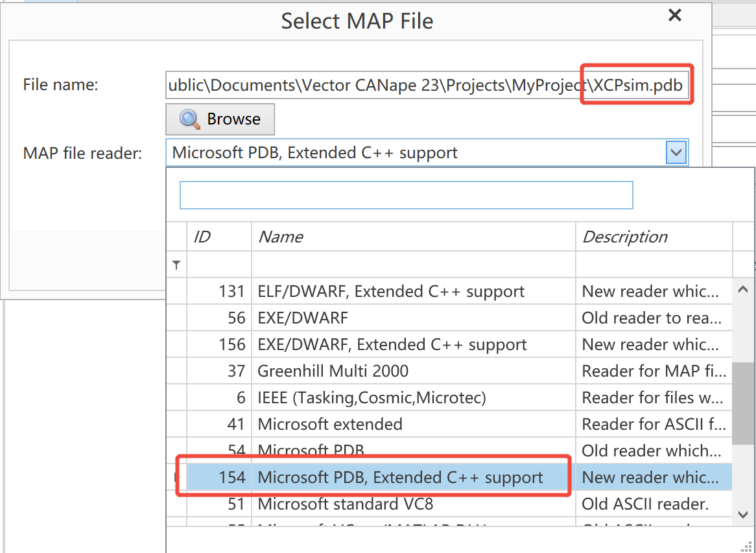Select the Microsoft PDB reader with ID 54

pyautogui.click(x=311, y=450)
